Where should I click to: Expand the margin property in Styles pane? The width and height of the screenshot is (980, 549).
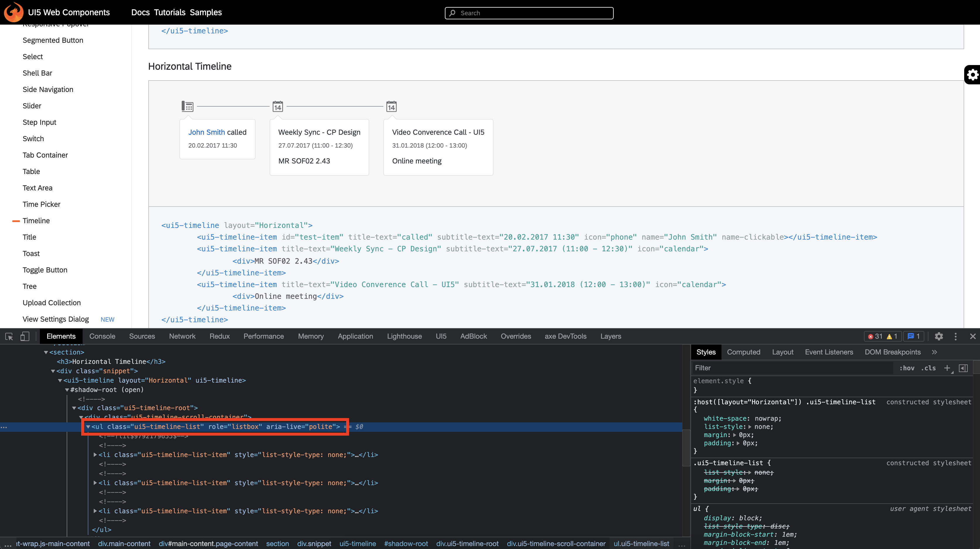734,434
